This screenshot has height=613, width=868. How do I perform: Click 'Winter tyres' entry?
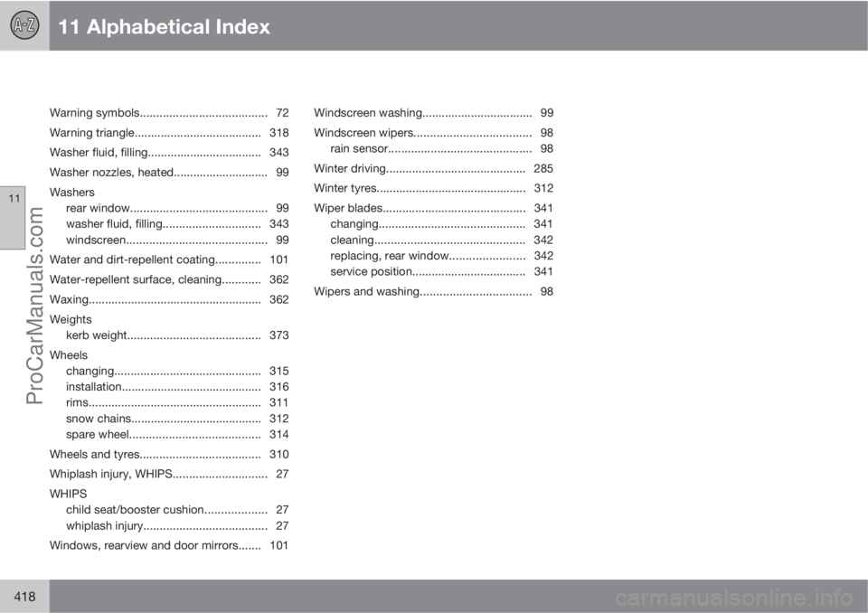[x=433, y=188]
